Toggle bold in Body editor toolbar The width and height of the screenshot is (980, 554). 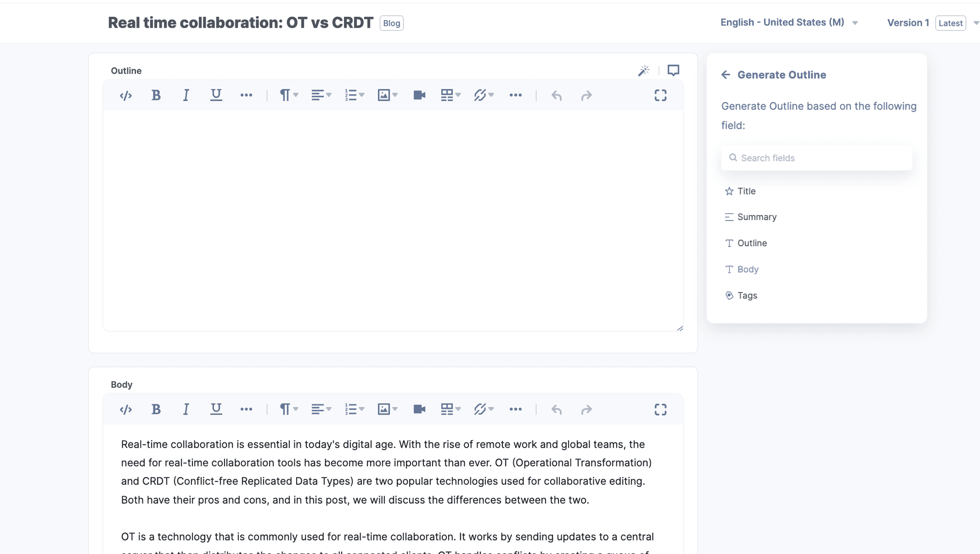pyautogui.click(x=156, y=409)
